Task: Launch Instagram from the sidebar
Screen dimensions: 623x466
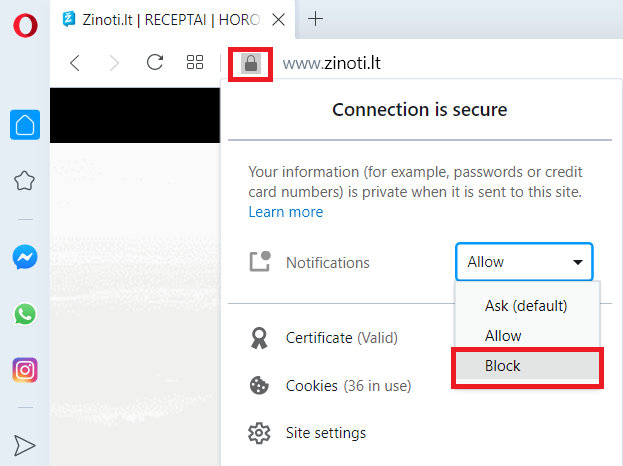Action: tap(25, 370)
